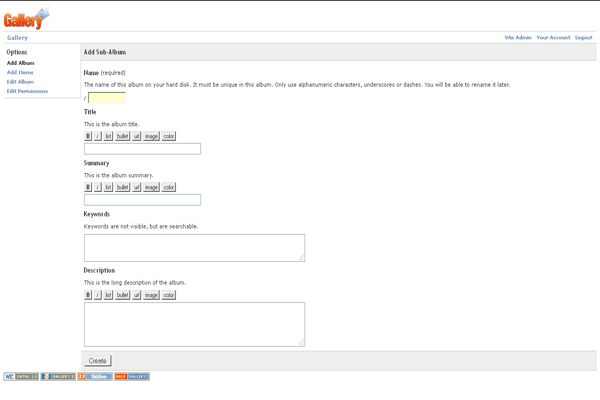Click the Gallery logo image

(x=26, y=18)
